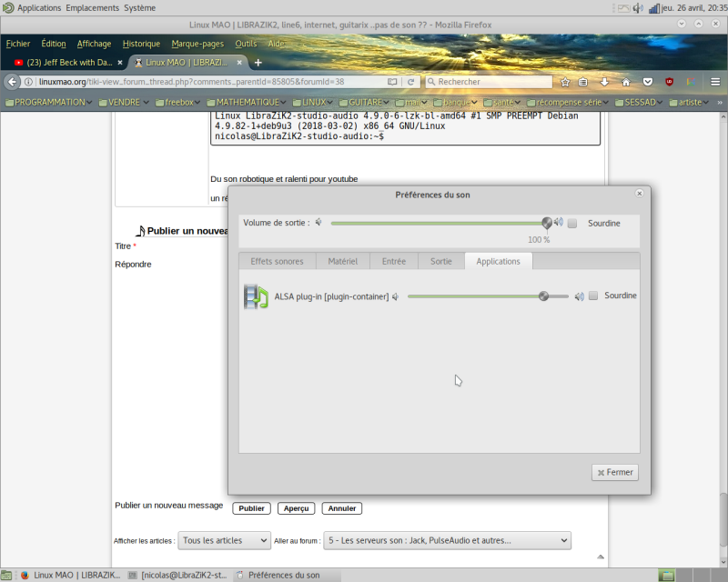The image size is (728, 582).
Task: Expand the MATHEMATIQUE bookmarks folder
Action: 247,102
